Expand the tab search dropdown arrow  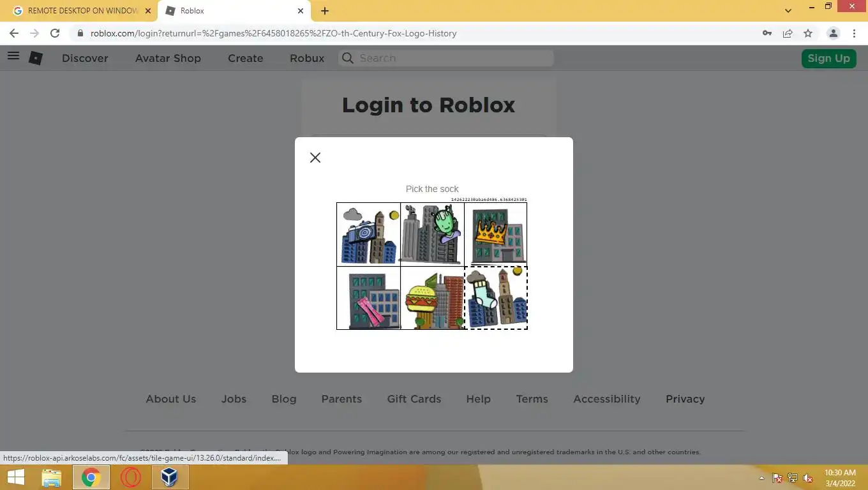pos(788,11)
